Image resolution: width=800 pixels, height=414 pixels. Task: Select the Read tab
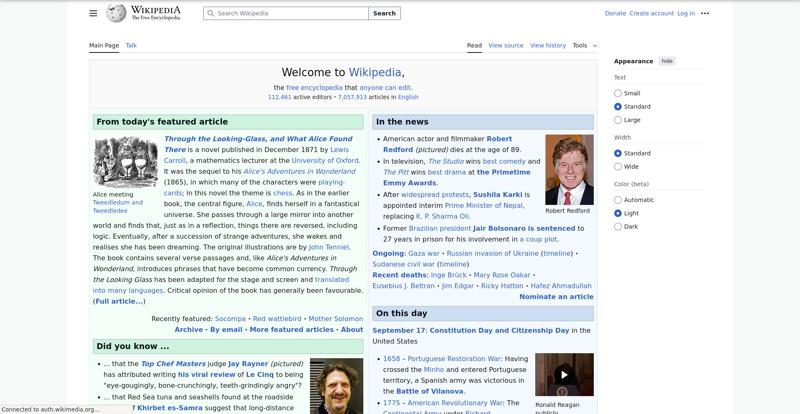pos(474,45)
